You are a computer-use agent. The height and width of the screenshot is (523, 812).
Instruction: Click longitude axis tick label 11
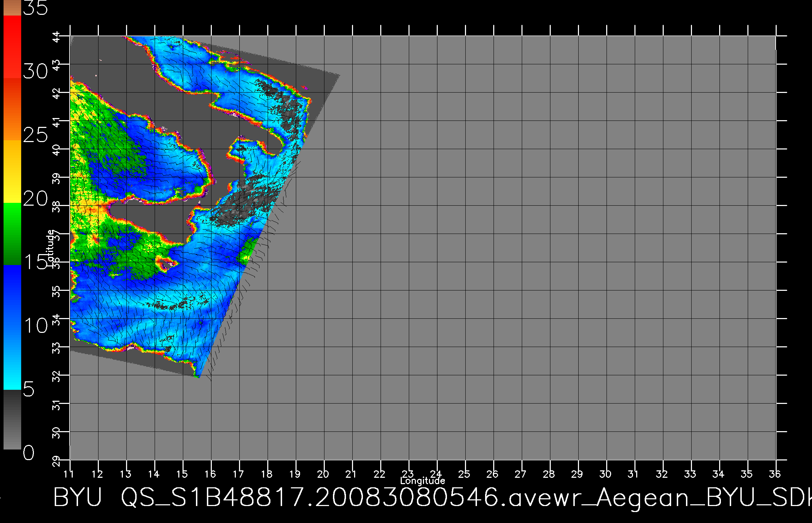[69, 474]
